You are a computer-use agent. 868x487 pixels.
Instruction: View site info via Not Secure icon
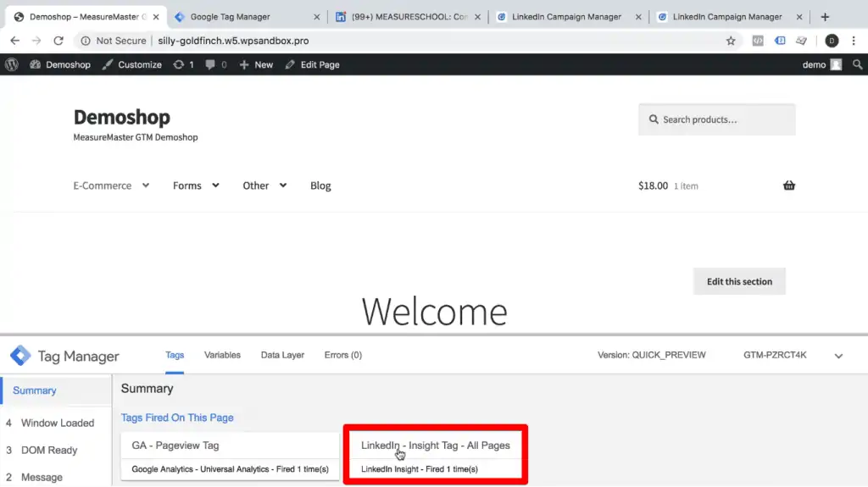point(86,41)
